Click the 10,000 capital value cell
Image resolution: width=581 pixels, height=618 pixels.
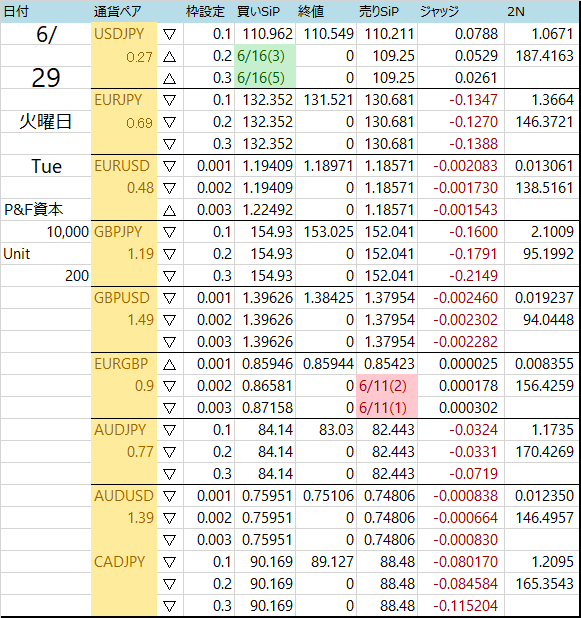(x=46, y=231)
